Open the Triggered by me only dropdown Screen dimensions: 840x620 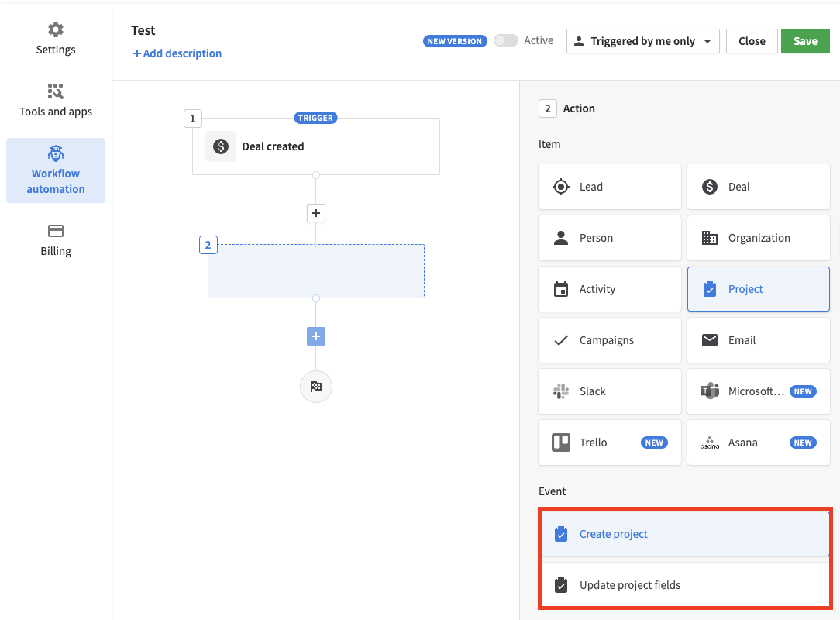pyautogui.click(x=642, y=40)
